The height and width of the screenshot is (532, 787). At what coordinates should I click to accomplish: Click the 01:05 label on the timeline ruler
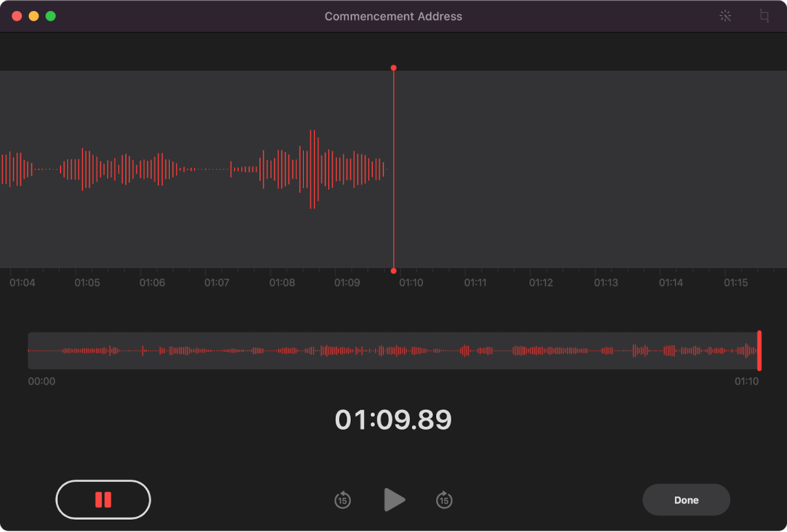click(87, 282)
